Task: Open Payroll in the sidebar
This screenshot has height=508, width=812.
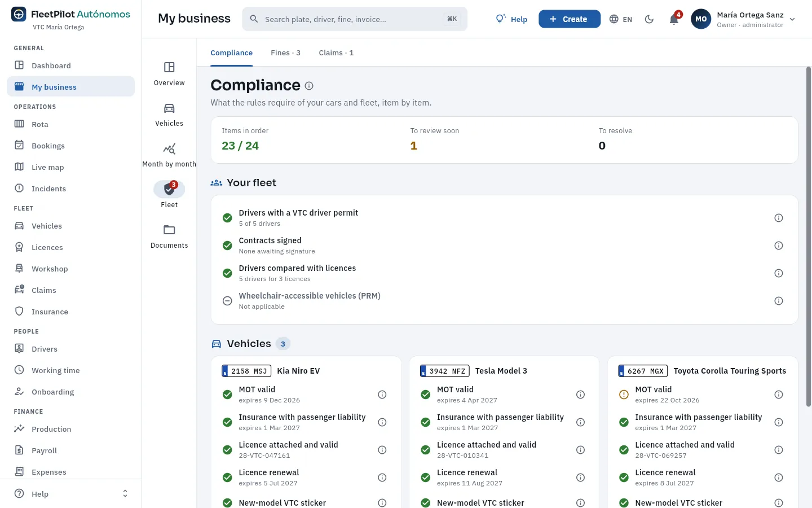Action: pyautogui.click(x=70, y=450)
